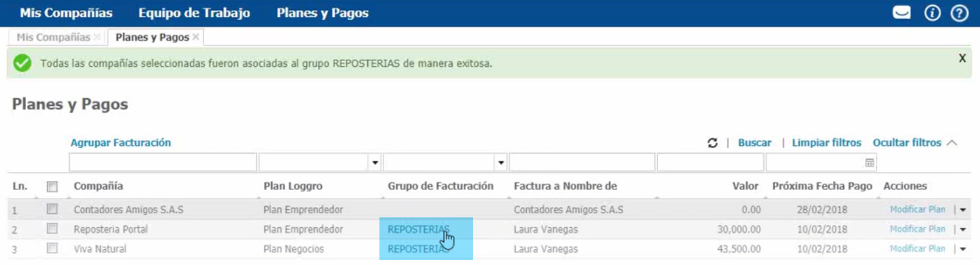Click Modificar Plan for Viva Natural
The width and height of the screenshot is (980, 265).
tap(917, 249)
